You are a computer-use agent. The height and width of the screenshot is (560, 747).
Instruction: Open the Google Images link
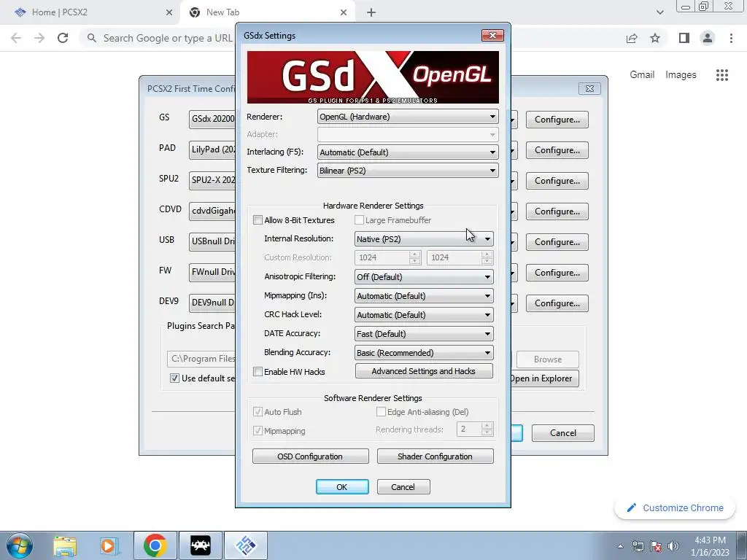tap(681, 75)
